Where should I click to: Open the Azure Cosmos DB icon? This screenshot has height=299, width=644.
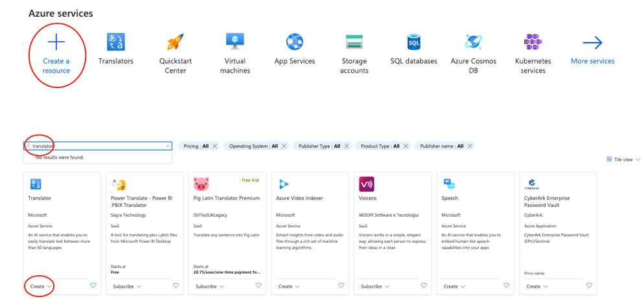tap(473, 42)
